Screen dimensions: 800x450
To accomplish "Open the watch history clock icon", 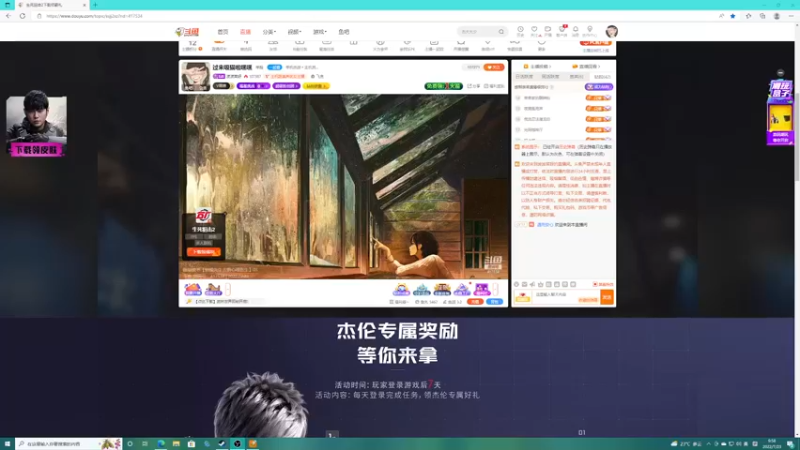I will [x=520, y=31].
